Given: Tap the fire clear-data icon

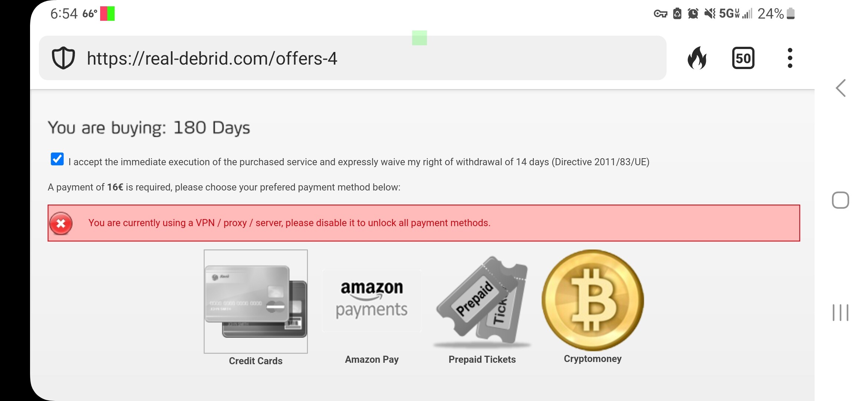Looking at the screenshot, I should click(697, 58).
